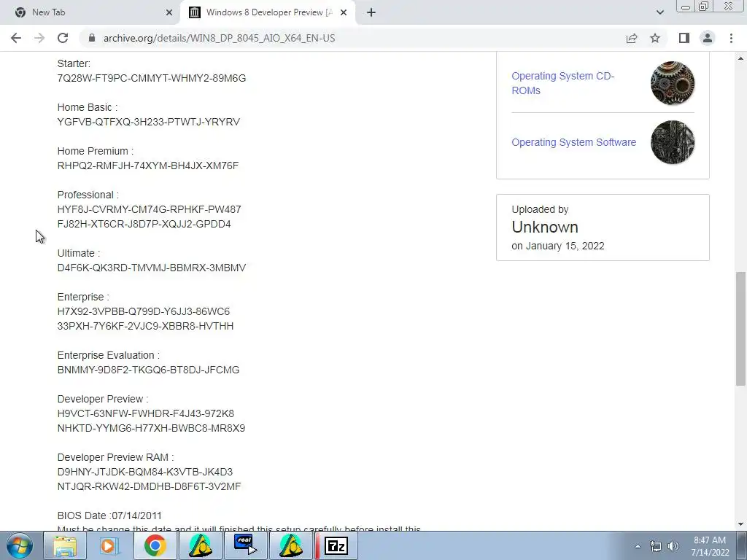Click the key FJ82H-XT6CR-J8D7P-XQJJ2-GPDD4
This screenshot has height=560, width=747.
pyautogui.click(x=144, y=224)
